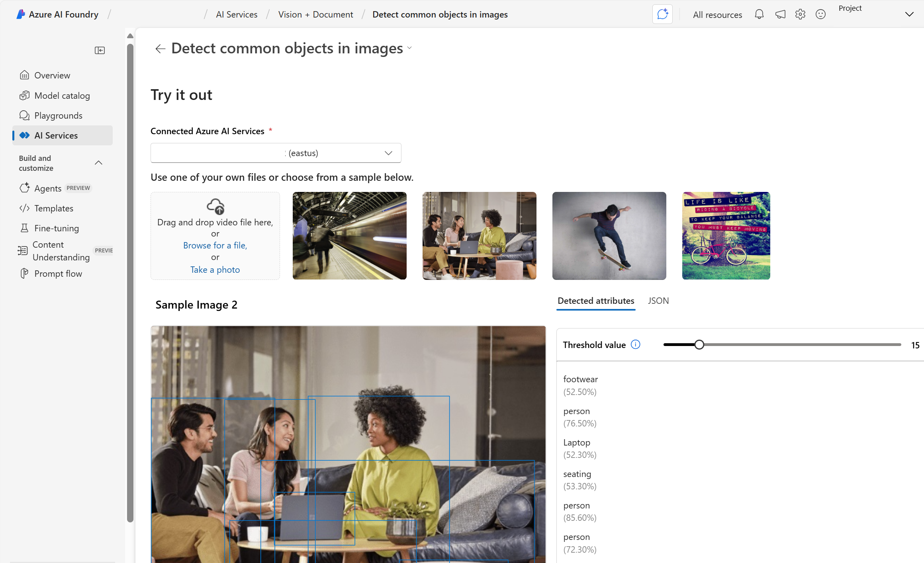
Task: Click the Take a photo link
Action: (x=215, y=270)
